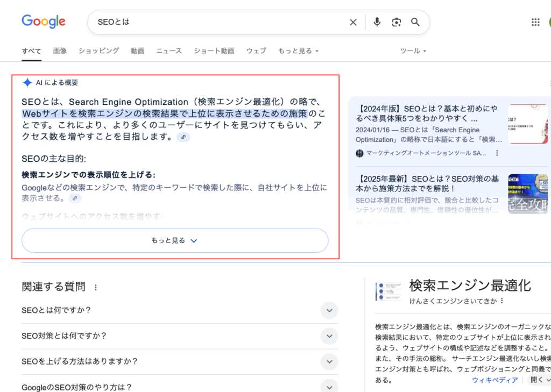
Task: Open source link chip after first paragraph
Action: [183, 137]
